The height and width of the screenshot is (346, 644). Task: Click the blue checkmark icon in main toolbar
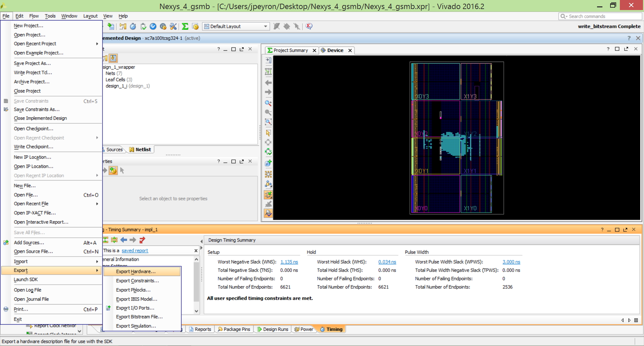click(x=153, y=26)
